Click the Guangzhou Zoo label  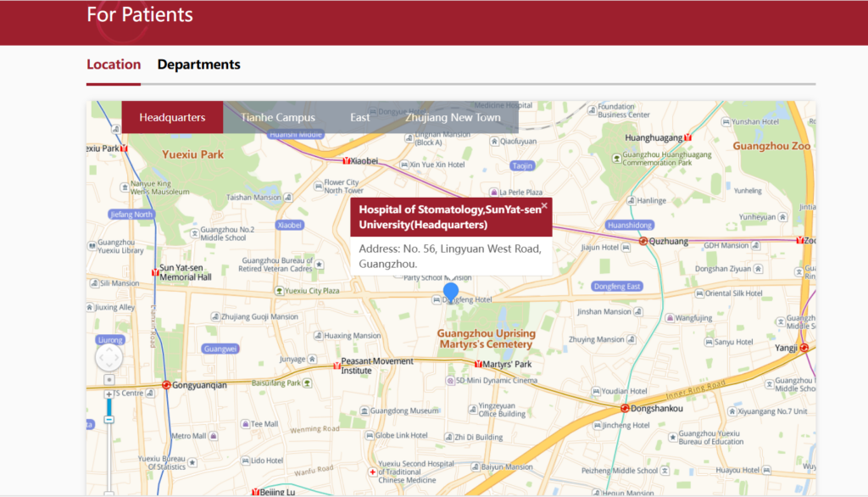(771, 146)
